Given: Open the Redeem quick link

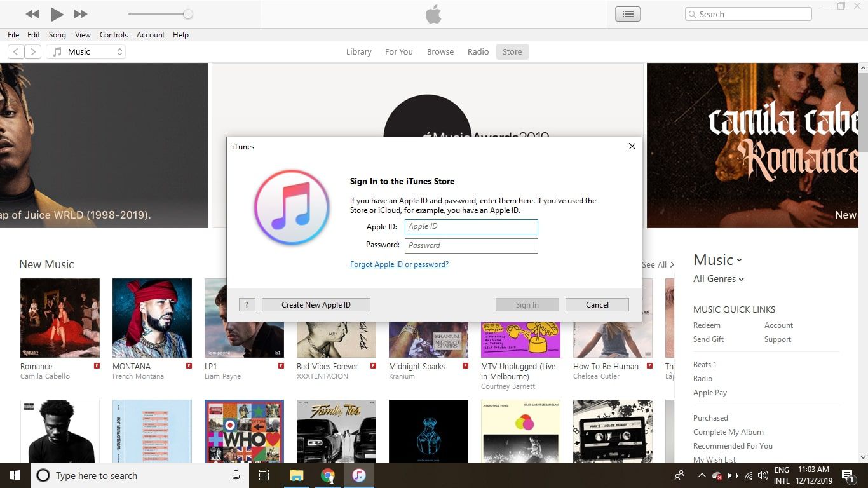Looking at the screenshot, I should (x=707, y=325).
